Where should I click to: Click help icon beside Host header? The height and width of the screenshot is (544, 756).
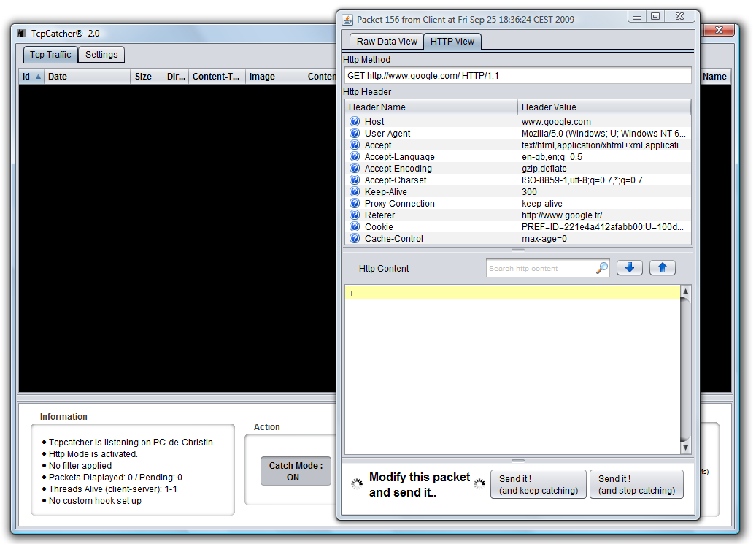pyautogui.click(x=355, y=121)
